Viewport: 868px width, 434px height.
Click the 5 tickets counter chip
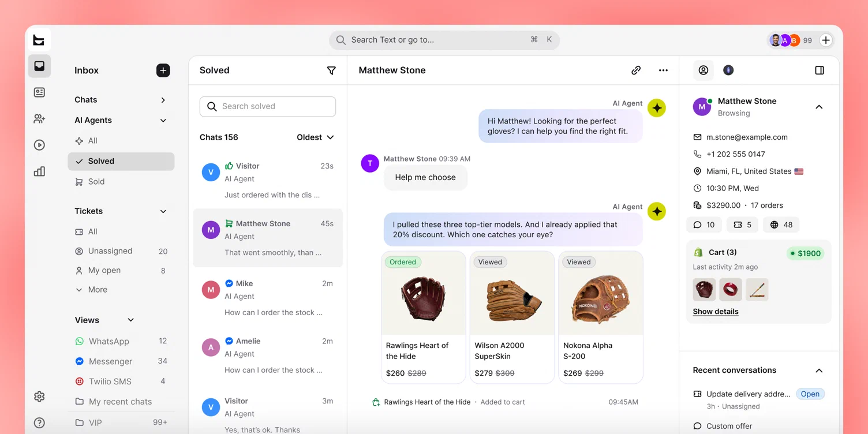point(742,225)
